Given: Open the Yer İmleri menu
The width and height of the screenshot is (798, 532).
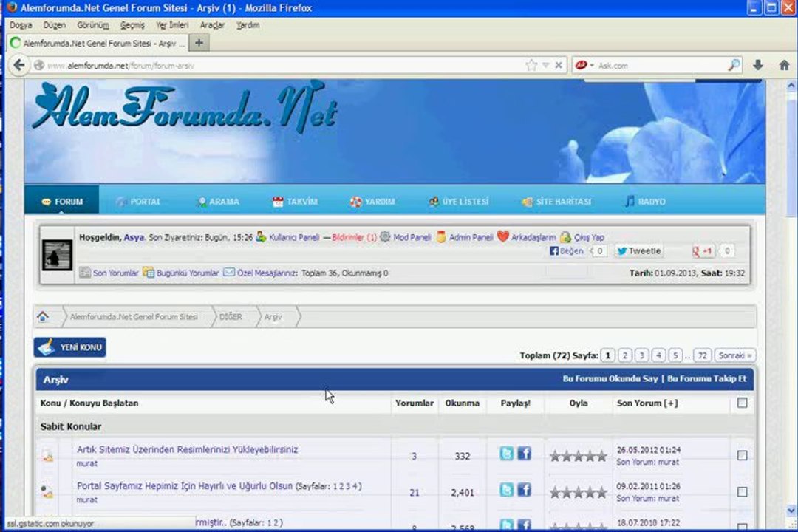Looking at the screenshot, I should click(172, 25).
